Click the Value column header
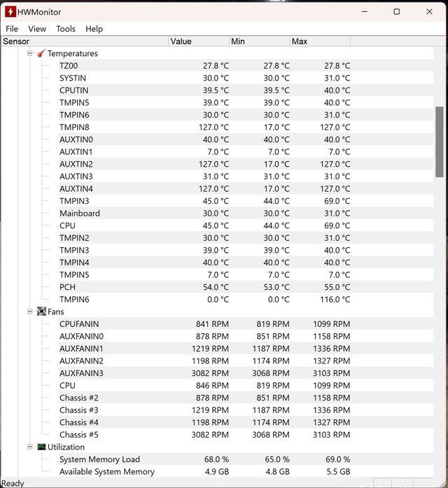Image resolution: width=448 pixels, height=488 pixels. 199,41
